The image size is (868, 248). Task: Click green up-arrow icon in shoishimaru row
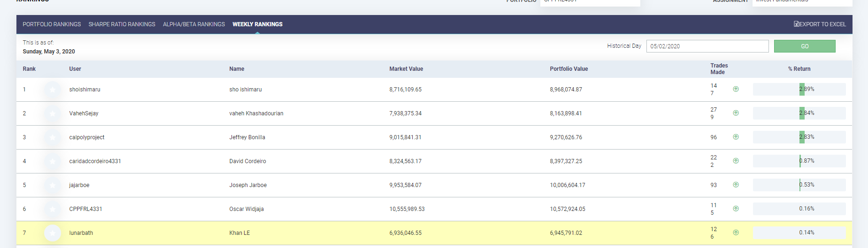[x=736, y=89]
